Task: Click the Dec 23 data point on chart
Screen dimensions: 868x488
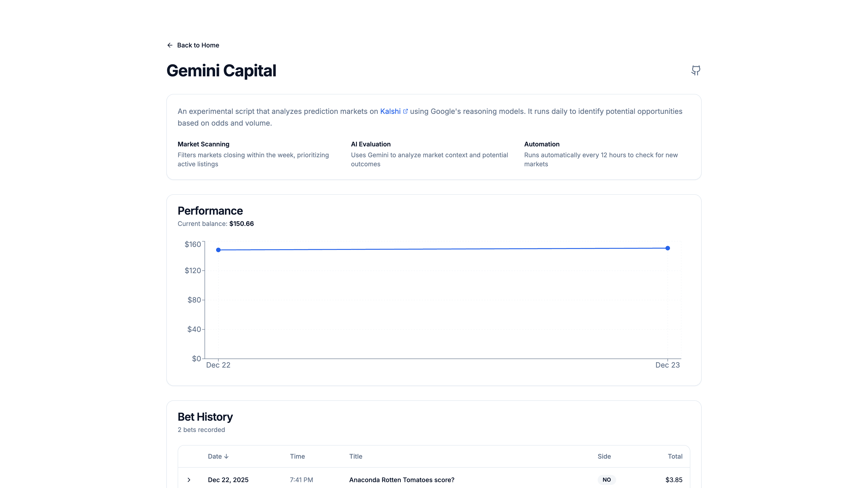Action: click(x=668, y=248)
